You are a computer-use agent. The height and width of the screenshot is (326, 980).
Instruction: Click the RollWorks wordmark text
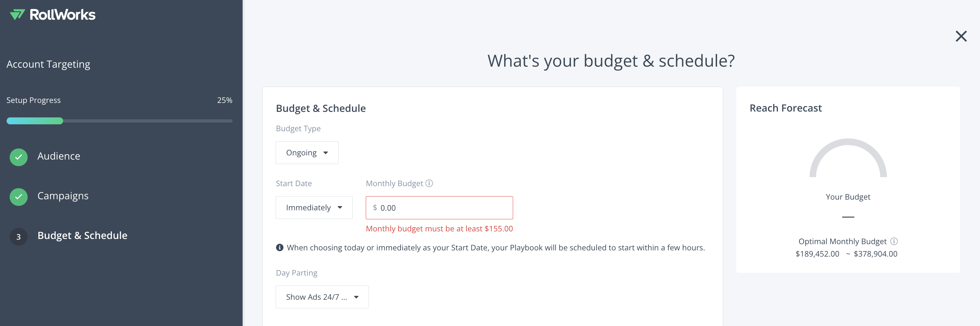62,15
